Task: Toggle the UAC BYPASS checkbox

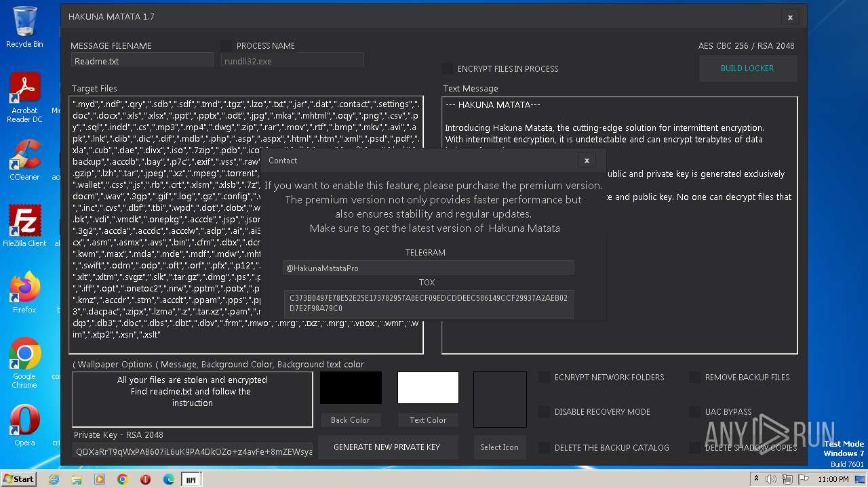Action: click(x=694, y=411)
